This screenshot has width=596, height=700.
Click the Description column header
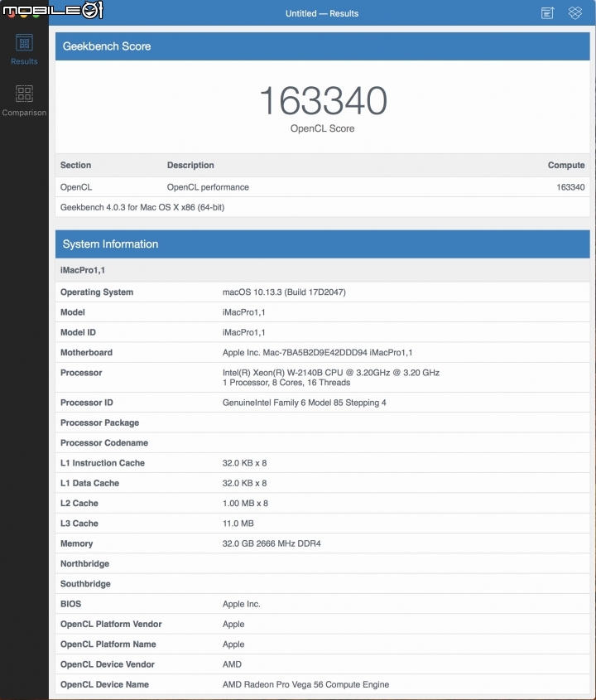[x=190, y=165]
